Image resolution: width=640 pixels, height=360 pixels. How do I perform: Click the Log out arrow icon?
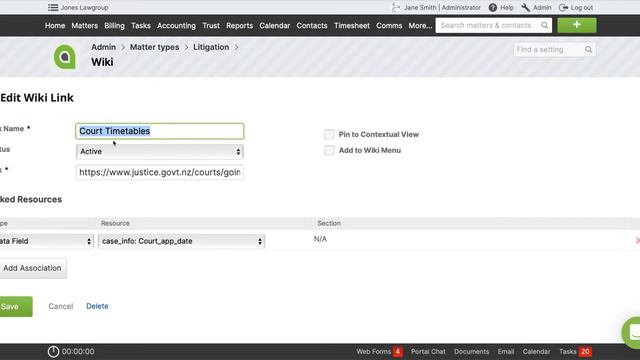coord(563,7)
